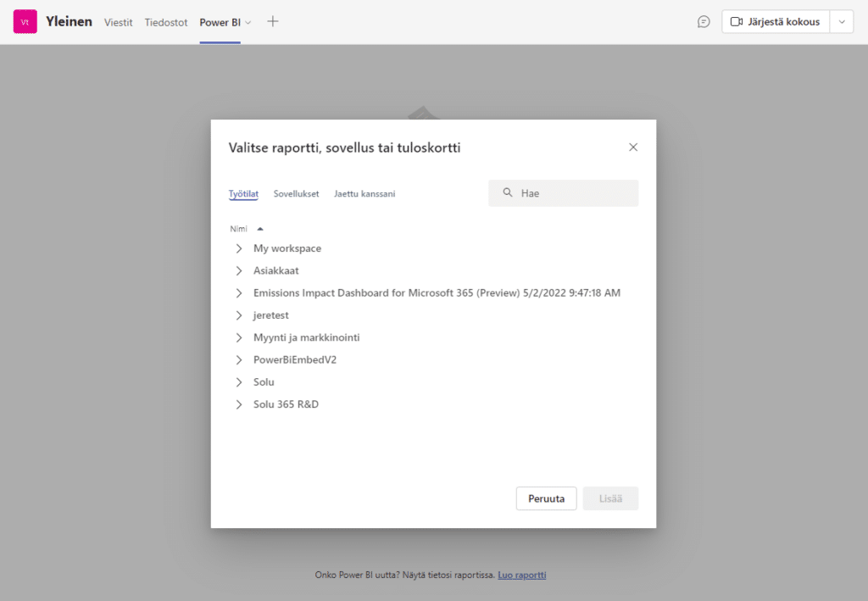Switch to the Sovellukset tab
This screenshot has height=601, width=868.
[x=296, y=194]
